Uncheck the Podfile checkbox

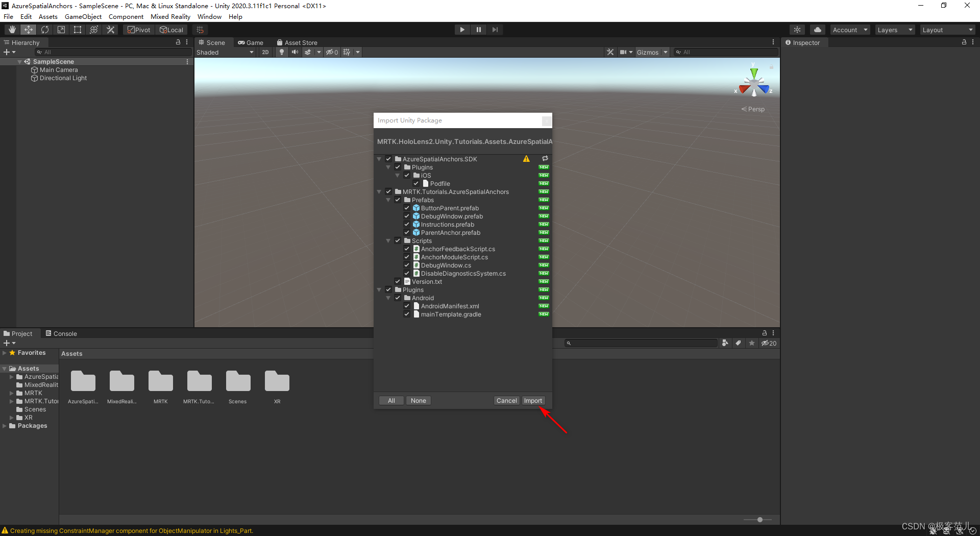pos(416,183)
